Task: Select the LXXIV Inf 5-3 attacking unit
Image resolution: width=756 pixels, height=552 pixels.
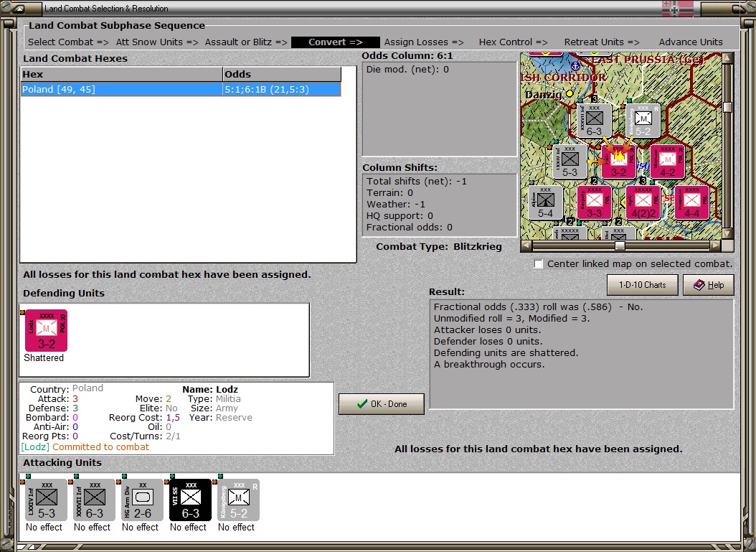Action: (x=46, y=500)
